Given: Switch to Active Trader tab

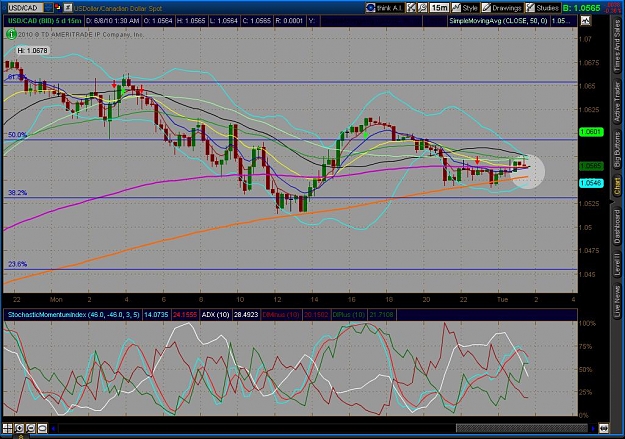Looking at the screenshot, I should pos(617,102).
